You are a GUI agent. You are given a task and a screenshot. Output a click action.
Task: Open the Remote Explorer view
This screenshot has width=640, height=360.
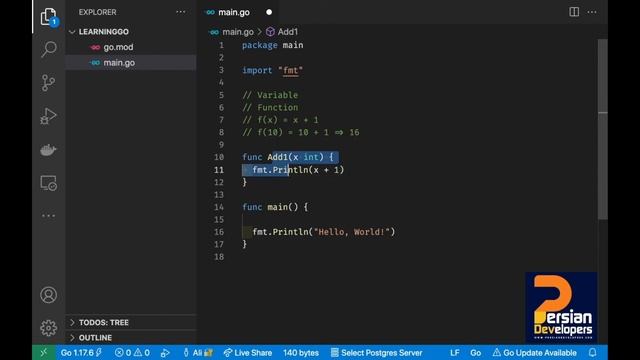click(49, 183)
